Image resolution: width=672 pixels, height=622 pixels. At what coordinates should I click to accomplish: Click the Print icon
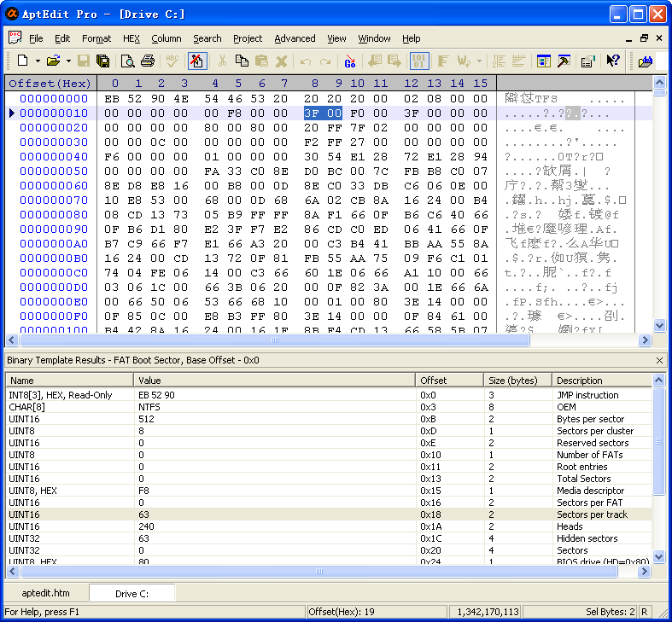click(x=147, y=61)
